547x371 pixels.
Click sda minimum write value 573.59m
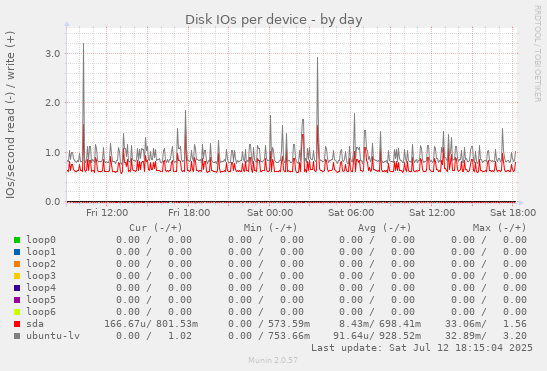[289, 324]
